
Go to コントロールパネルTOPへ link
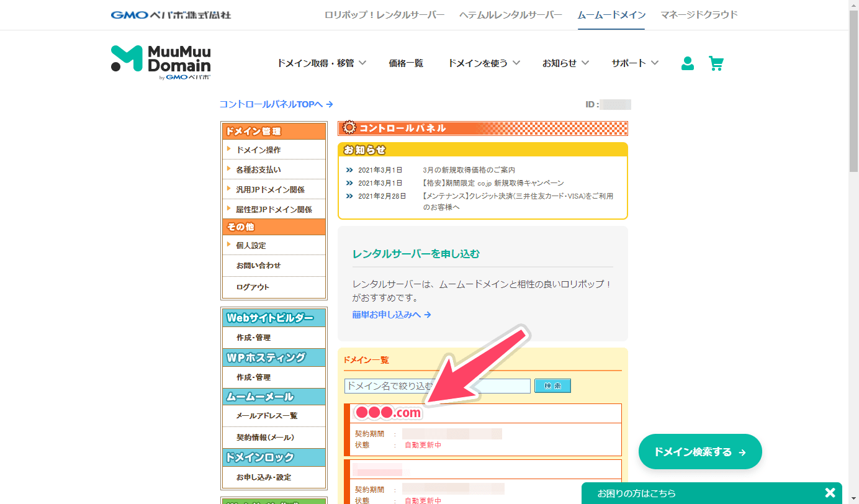pyautogui.click(x=276, y=104)
